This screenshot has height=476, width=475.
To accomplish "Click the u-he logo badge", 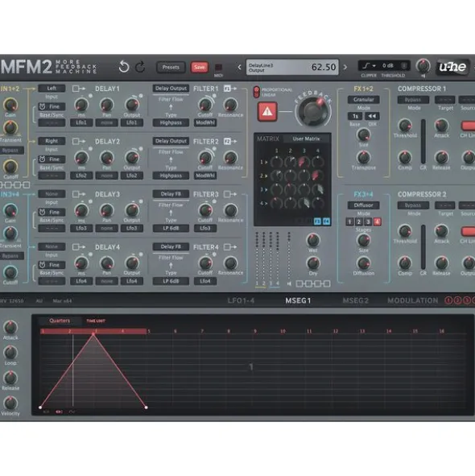I will click(452, 67).
